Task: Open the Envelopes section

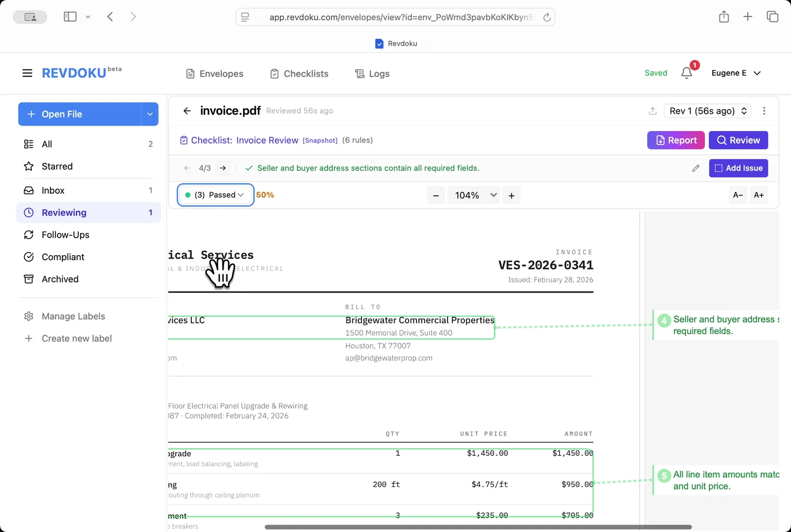Action: click(x=214, y=73)
